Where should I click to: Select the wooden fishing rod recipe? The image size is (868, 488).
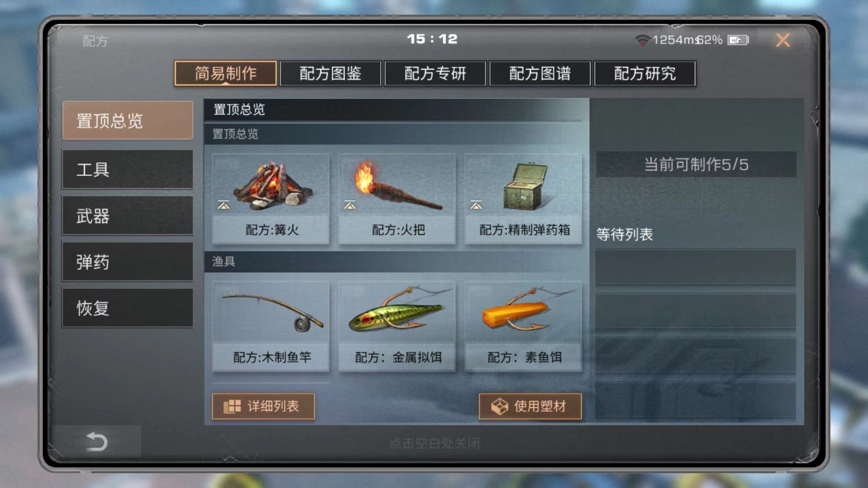(x=270, y=326)
